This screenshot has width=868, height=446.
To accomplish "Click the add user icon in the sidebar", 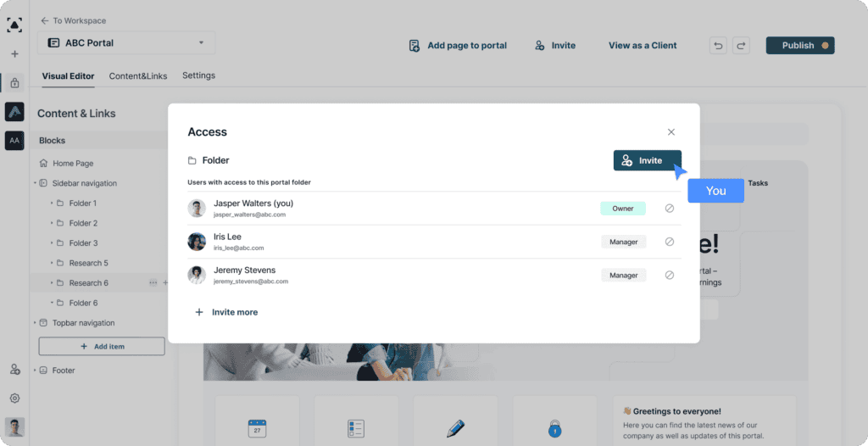I will coord(15,370).
